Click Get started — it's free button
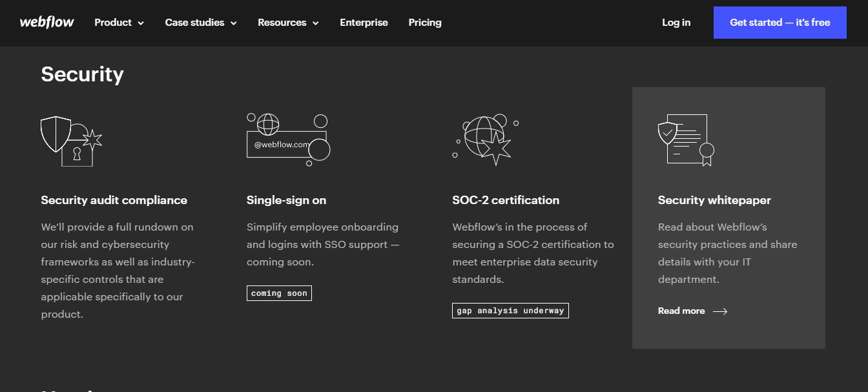 [780, 23]
